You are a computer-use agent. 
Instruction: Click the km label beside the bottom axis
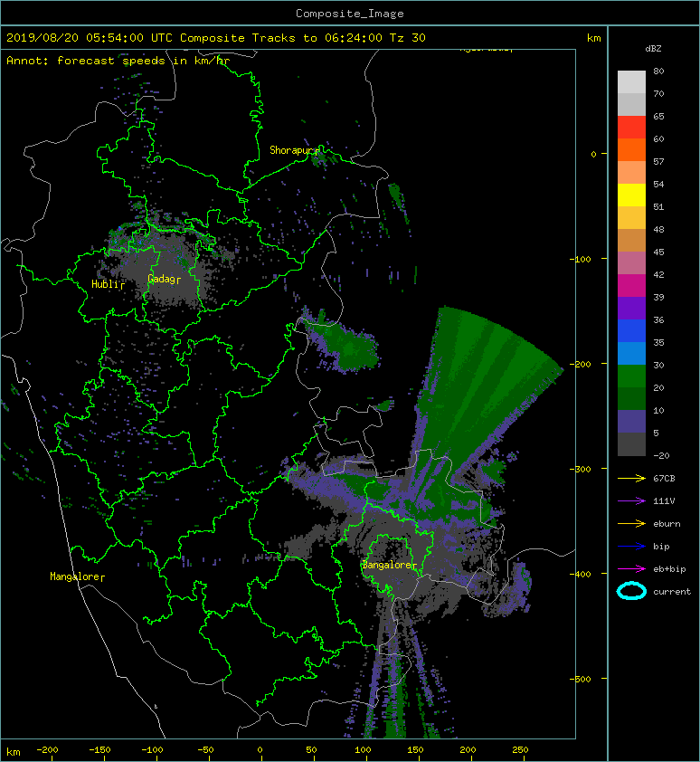click(x=14, y=752)
